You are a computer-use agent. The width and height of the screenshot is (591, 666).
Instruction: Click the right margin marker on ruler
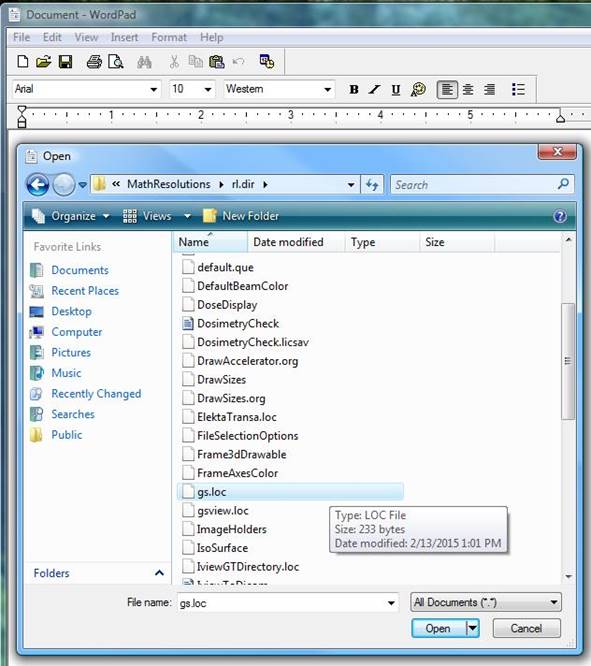(x=560, y=118)
